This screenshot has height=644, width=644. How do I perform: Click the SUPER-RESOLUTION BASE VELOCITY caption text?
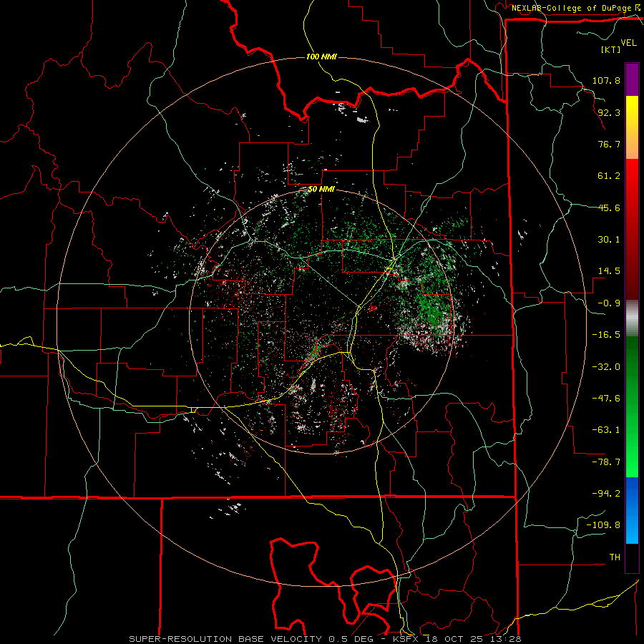pos(225,639)
